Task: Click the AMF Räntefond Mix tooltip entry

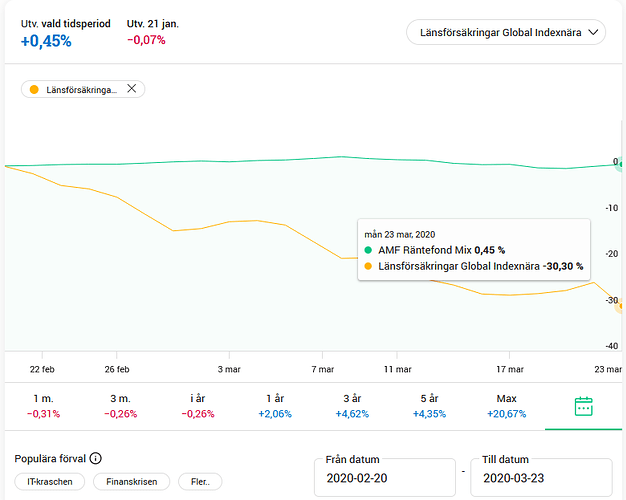Action: pyautogui.click(x=440, y=250)
